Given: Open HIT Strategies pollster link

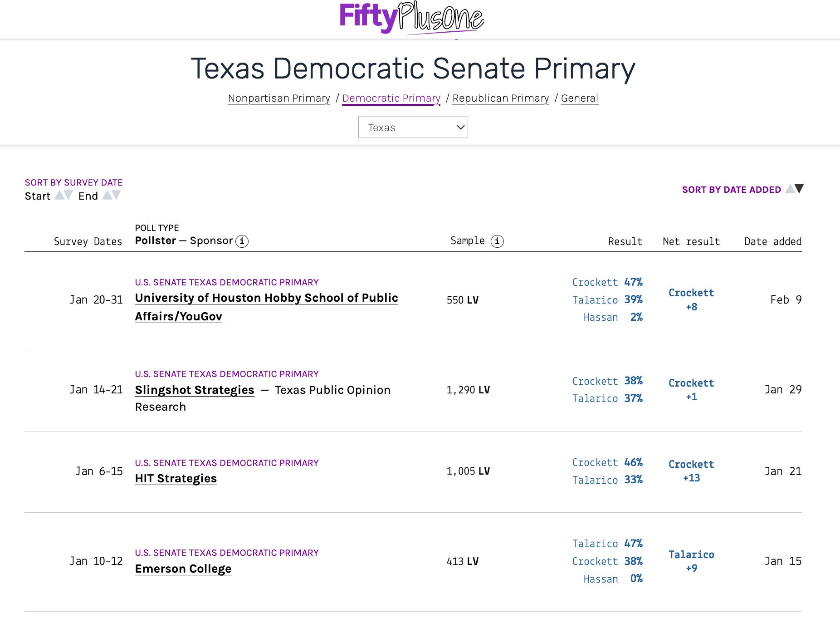Looking at the screenshot, I should [x=176, y=478].
